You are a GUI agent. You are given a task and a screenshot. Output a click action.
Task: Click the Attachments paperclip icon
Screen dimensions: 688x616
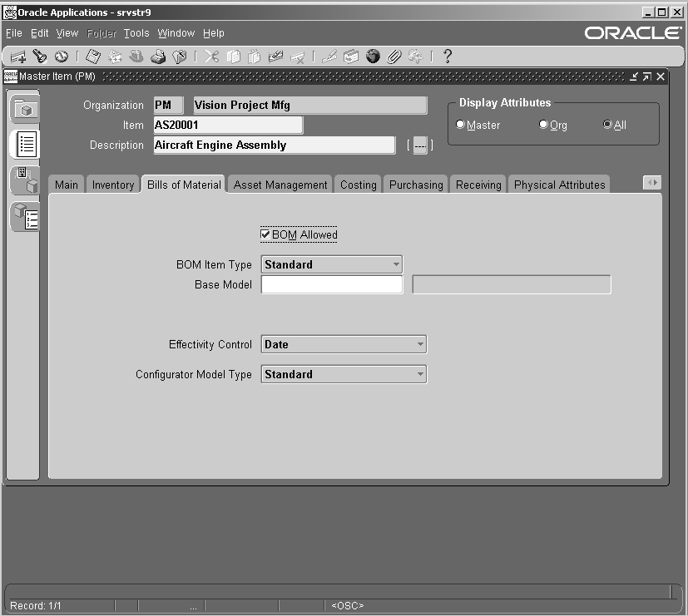[x=394, y=57]
